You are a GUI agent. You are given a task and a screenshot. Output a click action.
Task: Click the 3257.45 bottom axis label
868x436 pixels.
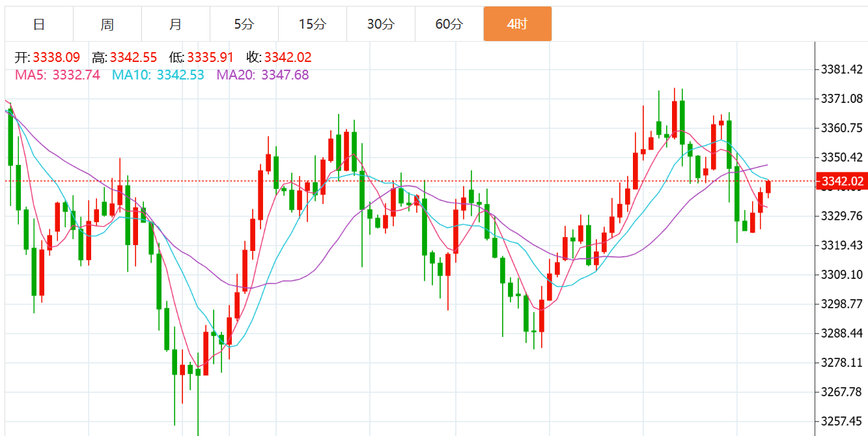(x=842, y=421)
